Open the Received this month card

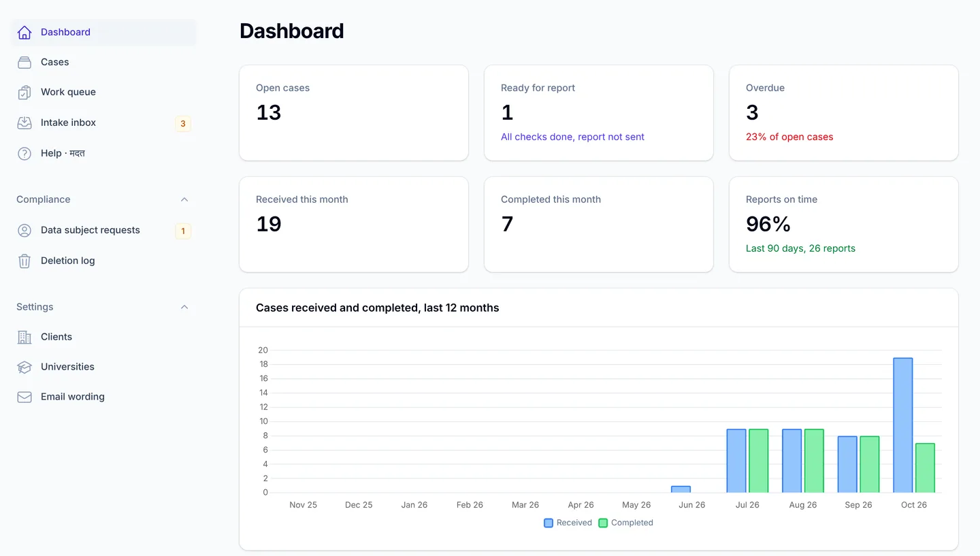tap(354, 225)
